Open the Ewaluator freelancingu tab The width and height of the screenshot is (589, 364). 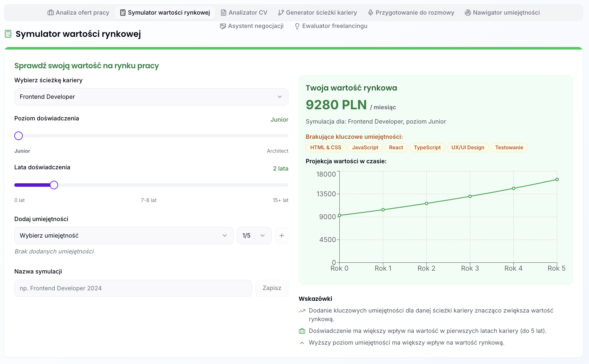pos(331,26)
